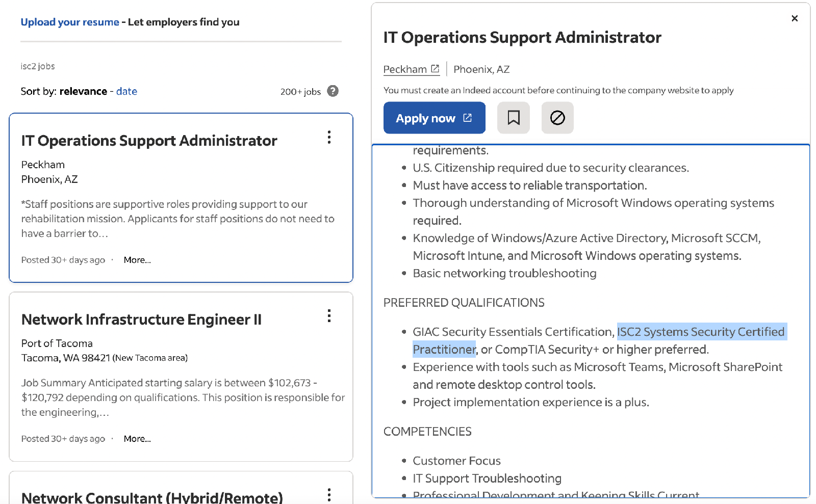This screenshot has width=816, height=504.
Task: Mark job as not interested
Action: click(x=557, y=118)
